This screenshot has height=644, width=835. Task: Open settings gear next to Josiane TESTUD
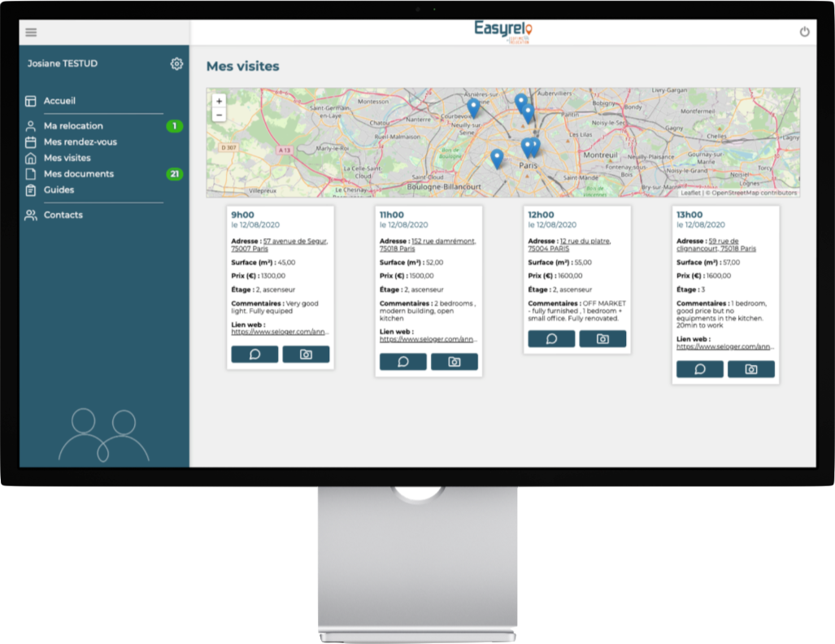[176, 63]
